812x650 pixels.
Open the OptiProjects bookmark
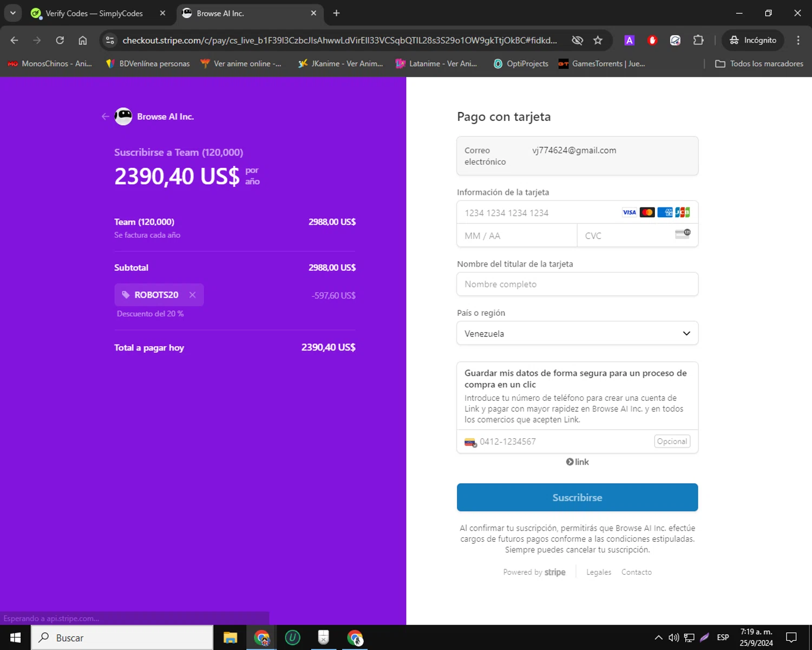[521, 63]
